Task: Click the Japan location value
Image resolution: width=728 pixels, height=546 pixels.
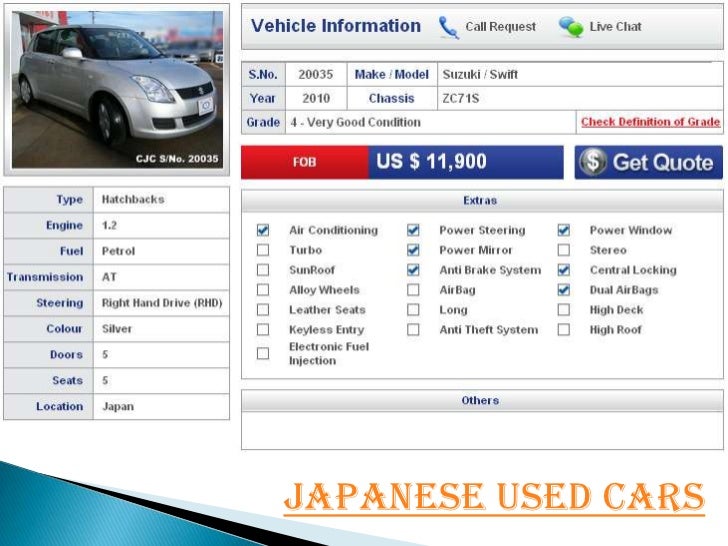Action: tap(118, 407)
